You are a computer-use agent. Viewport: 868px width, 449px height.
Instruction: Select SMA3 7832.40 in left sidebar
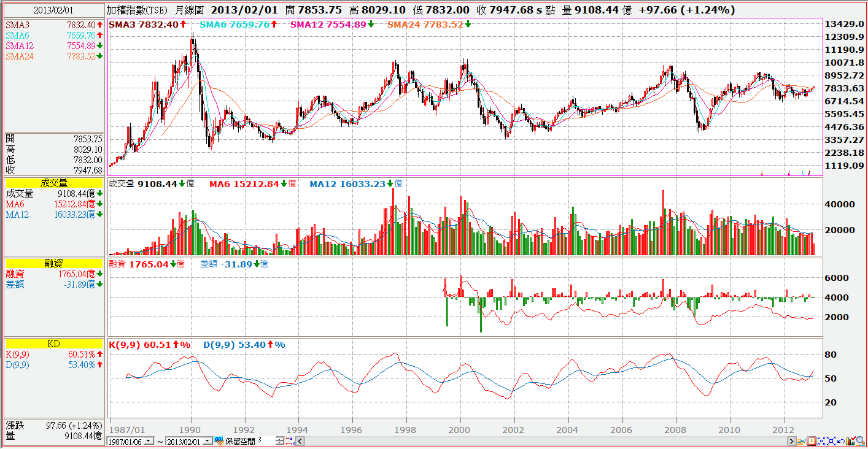click(54, 25)
